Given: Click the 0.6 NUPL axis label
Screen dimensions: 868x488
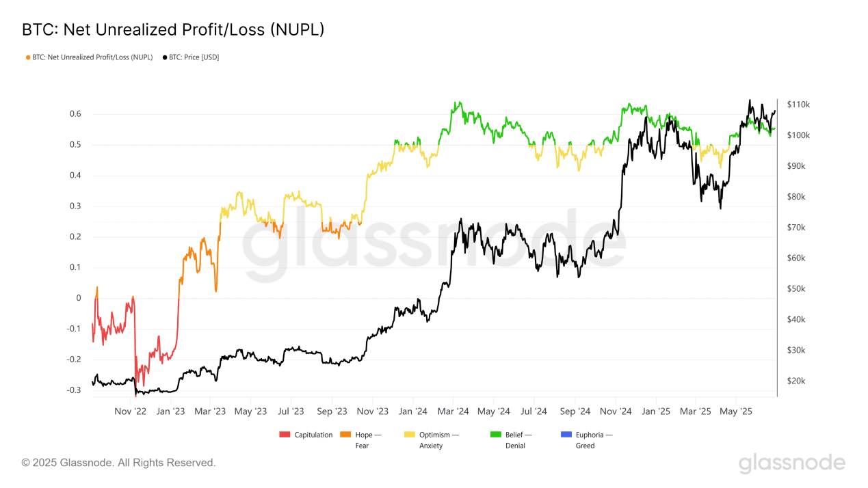Looking at the screenshot, I should click(x=75, y=114).
